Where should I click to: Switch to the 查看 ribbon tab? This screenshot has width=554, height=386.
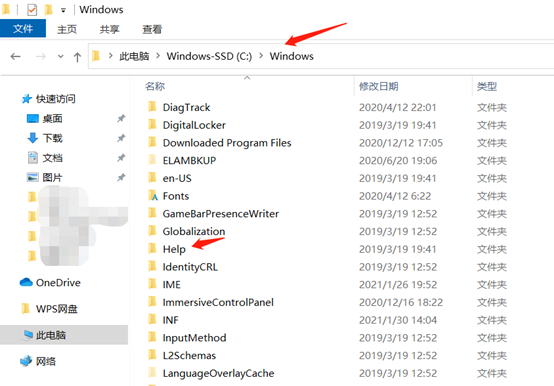click(152, 29)
